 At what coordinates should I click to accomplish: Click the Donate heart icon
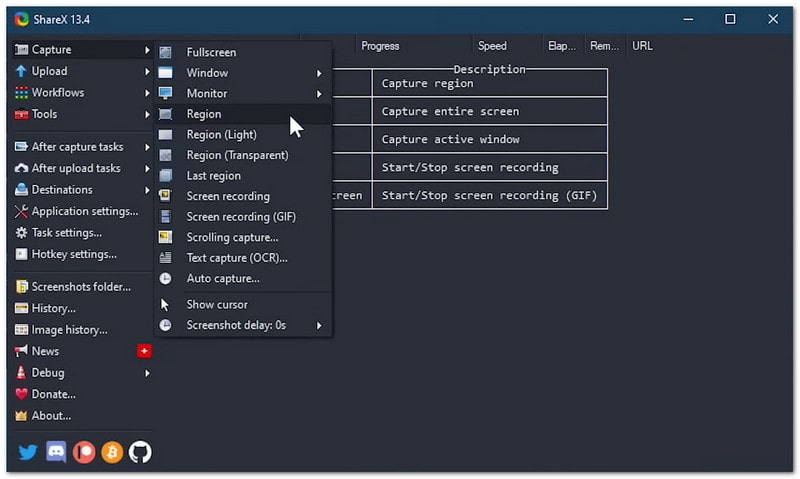pos(21,394)
